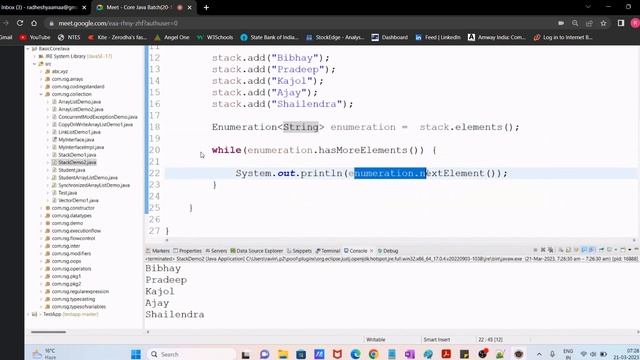Open the YouTube bookmark
The width and height of the screenshot is (640, 360).
point(35,38)
